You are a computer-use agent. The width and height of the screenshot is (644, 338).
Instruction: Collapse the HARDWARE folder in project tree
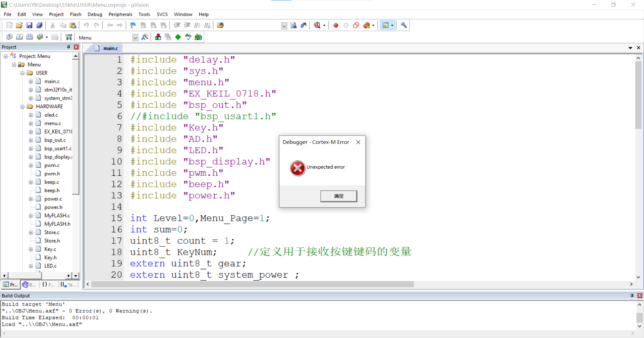pyautogui.click(x=22, y=107)
